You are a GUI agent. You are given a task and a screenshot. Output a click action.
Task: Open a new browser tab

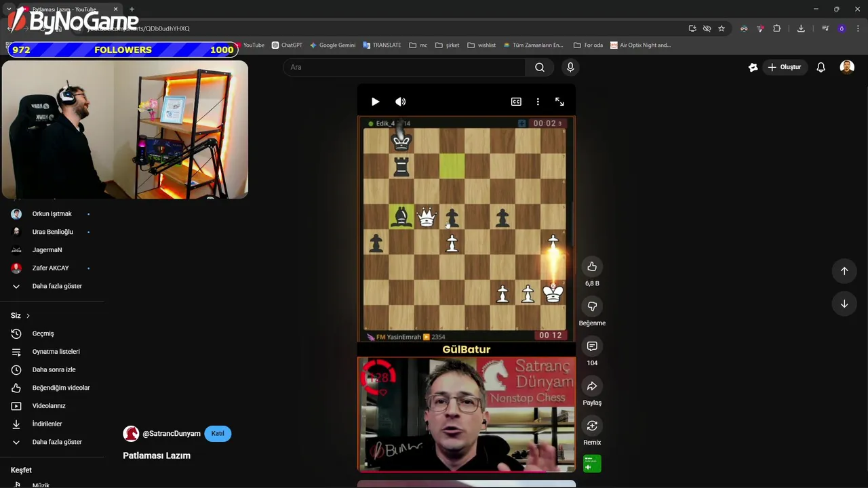click(132, 9)
